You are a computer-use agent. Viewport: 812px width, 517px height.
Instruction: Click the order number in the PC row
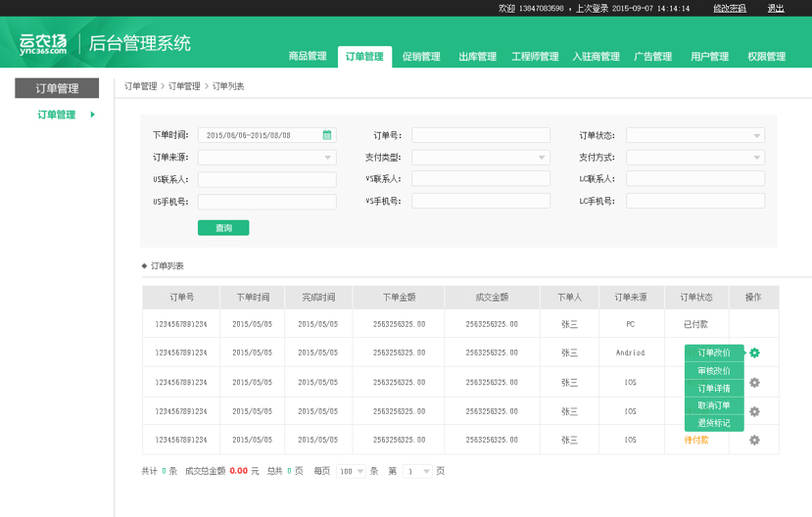[x=181, y=324]
